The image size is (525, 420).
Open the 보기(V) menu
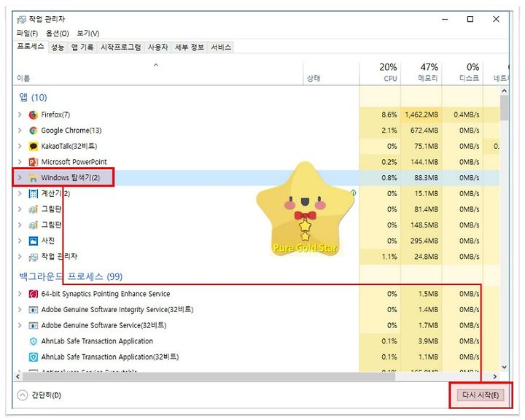pyautogui.click(x=88, y=34)
